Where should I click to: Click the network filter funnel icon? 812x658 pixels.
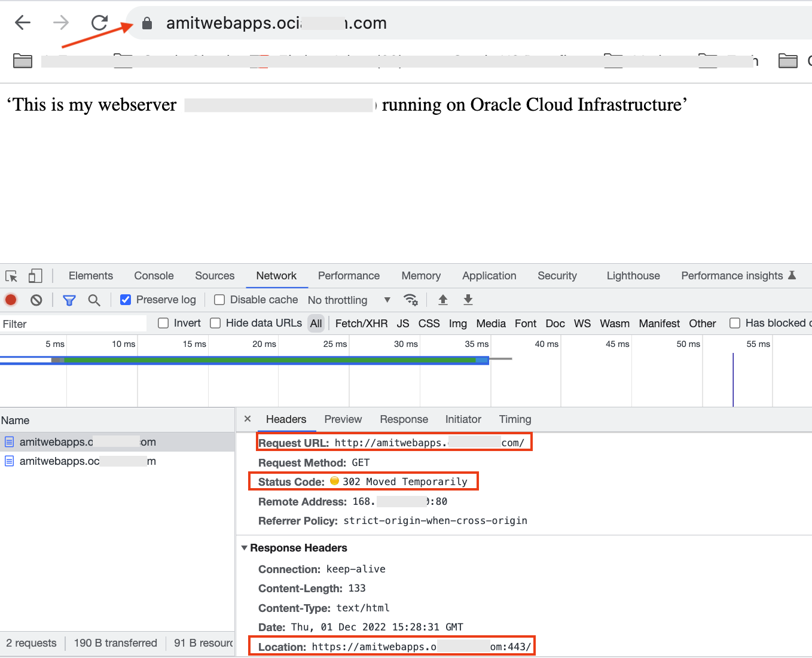pos(69,300)
